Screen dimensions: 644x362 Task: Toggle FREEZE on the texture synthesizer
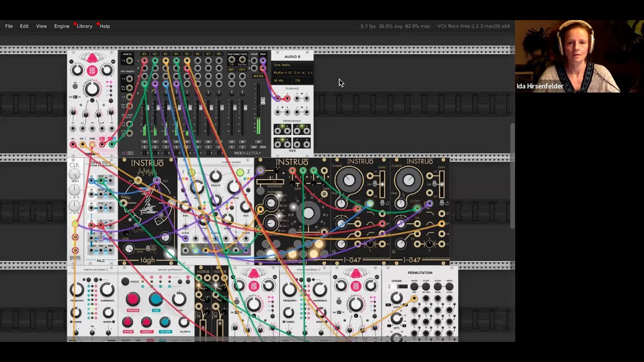(x=125, y=282)
